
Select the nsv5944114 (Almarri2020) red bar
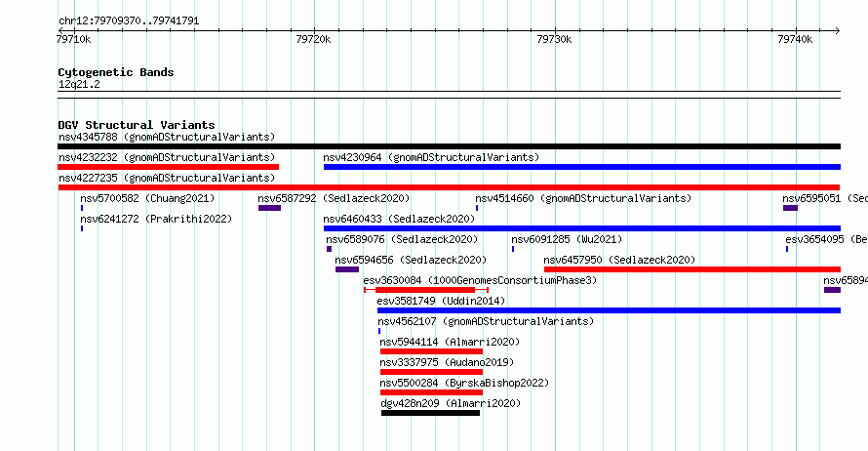pos(431,351)
